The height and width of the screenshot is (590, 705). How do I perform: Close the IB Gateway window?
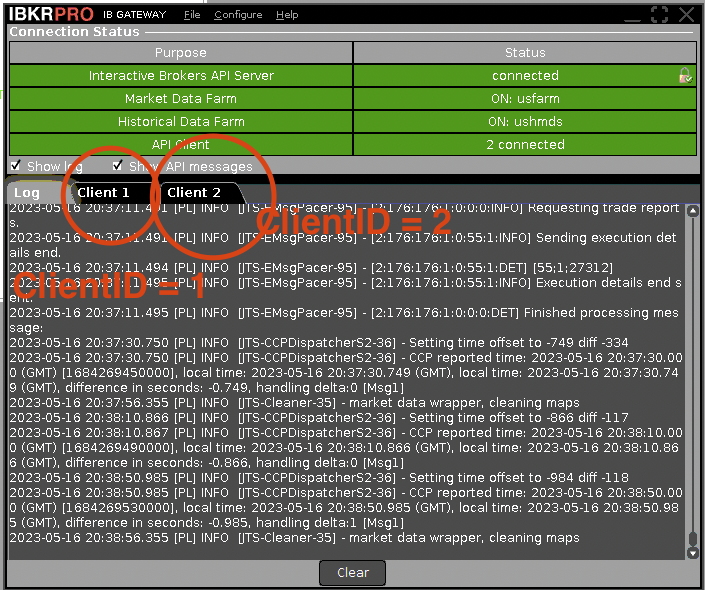[x=686, y=14]
